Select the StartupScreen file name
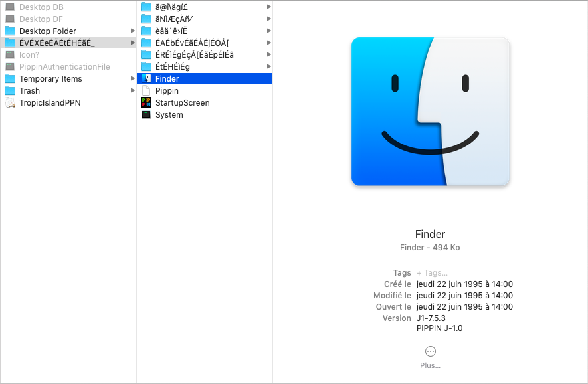The height and width of the screenshot is (384, 588). 183,103
